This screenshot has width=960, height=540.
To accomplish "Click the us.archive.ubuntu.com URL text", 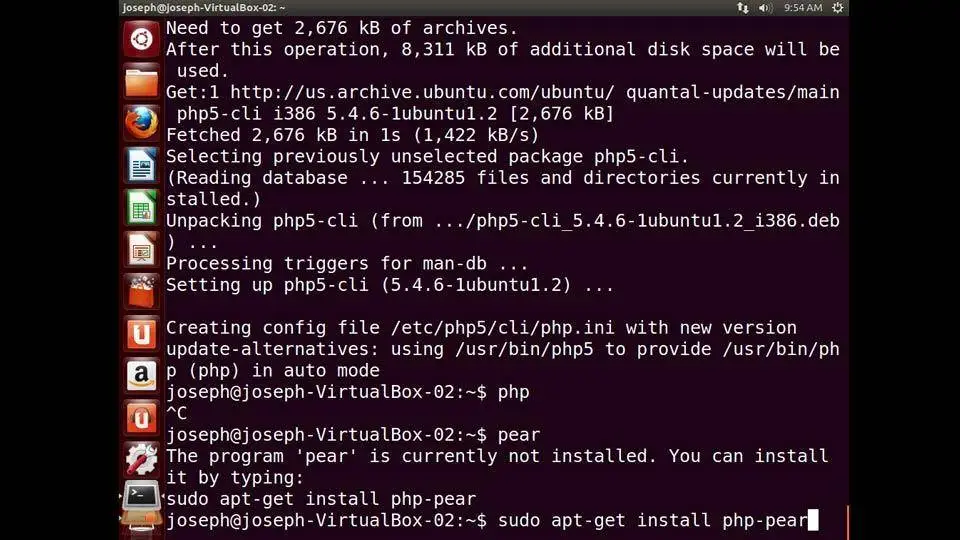I will coord(422,92).
